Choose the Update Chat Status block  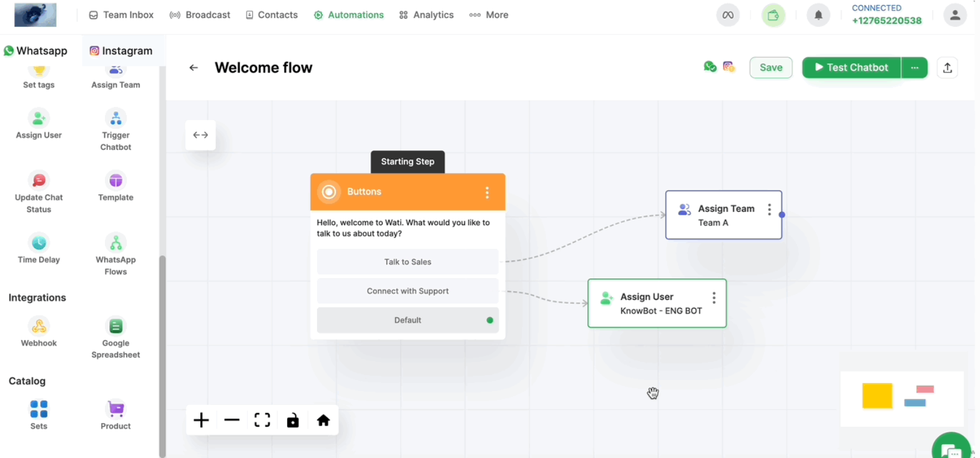coord(39,192)
